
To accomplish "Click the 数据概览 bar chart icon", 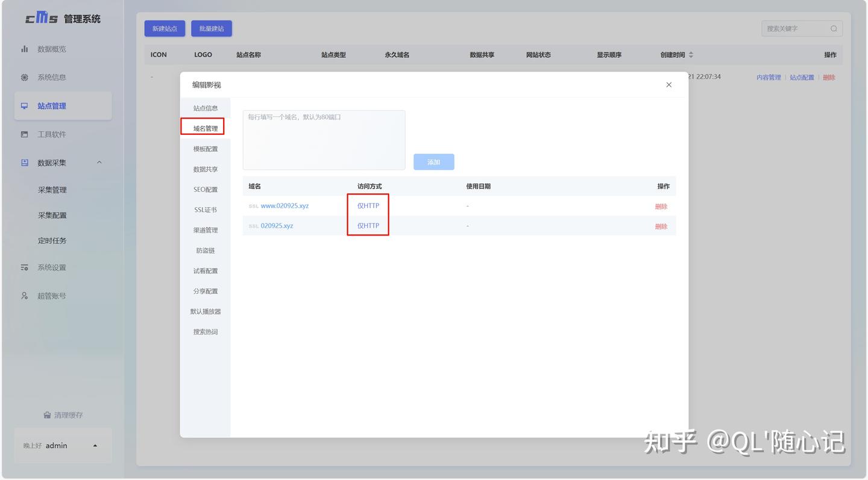I will 25,49.
